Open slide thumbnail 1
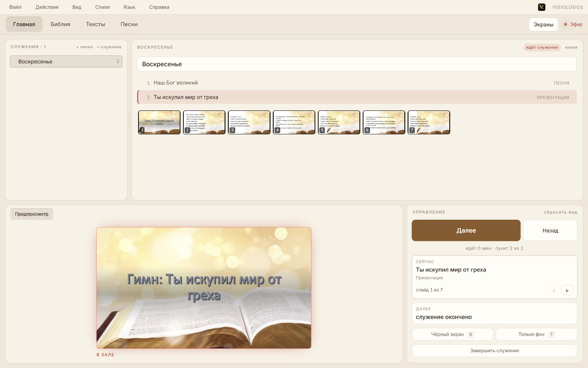The width and height of the screenshot is (588, 368). pyautogui.click(x=159, y=123)
